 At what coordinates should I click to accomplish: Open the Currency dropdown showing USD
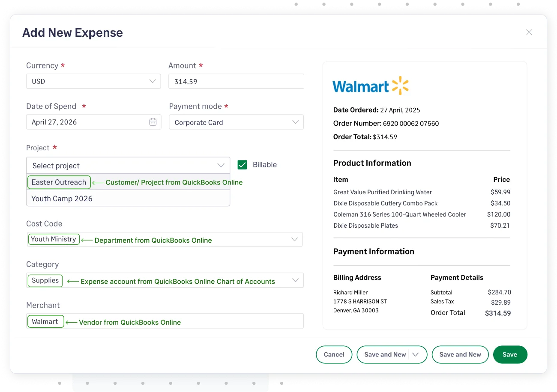pos(93,81)
